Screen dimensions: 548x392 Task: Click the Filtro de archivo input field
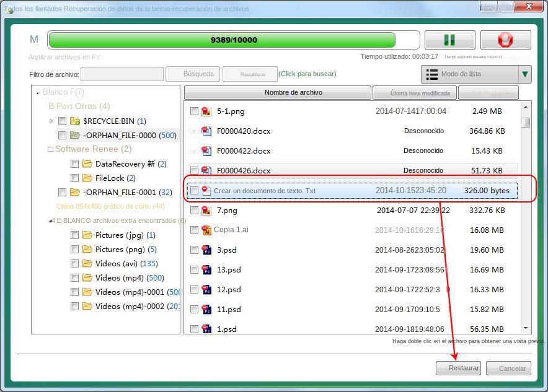coord(122,74)
